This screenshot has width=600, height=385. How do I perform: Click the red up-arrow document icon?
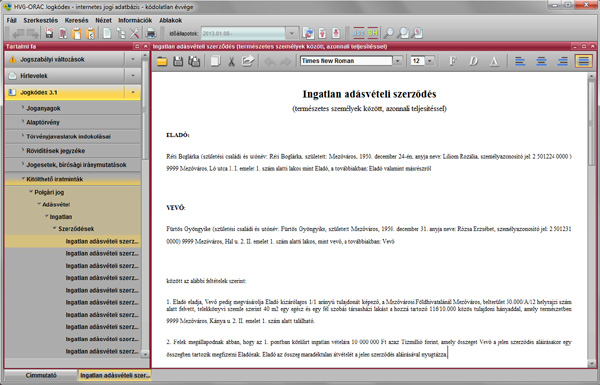(x=322, y=33)
